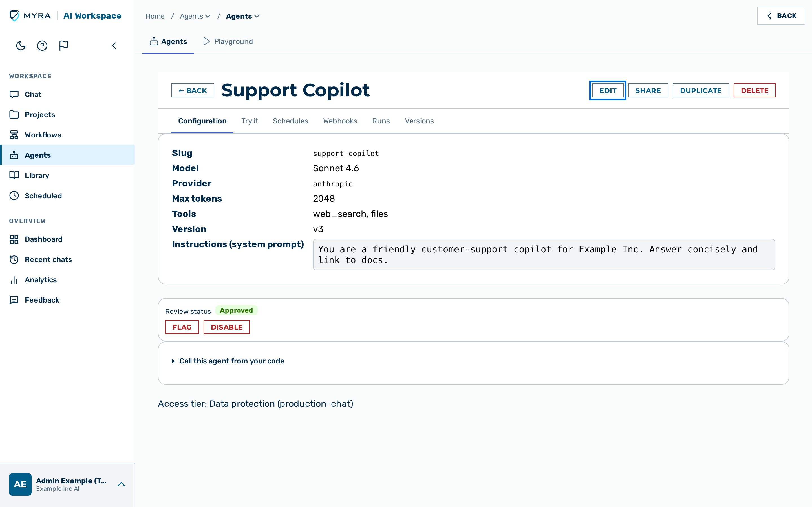Toggle dark mode moon icon
This screenshot has height=507, width=812.
coord(21,46)
